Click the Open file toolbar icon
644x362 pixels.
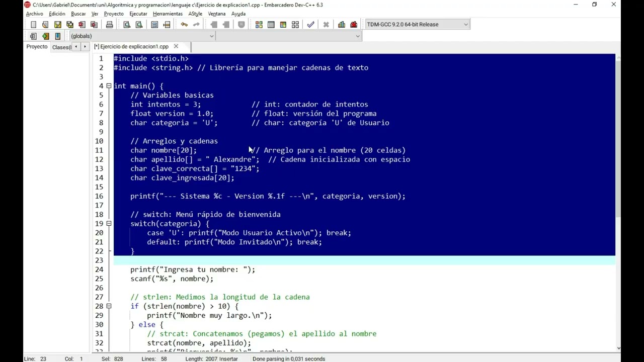(45, 24)
